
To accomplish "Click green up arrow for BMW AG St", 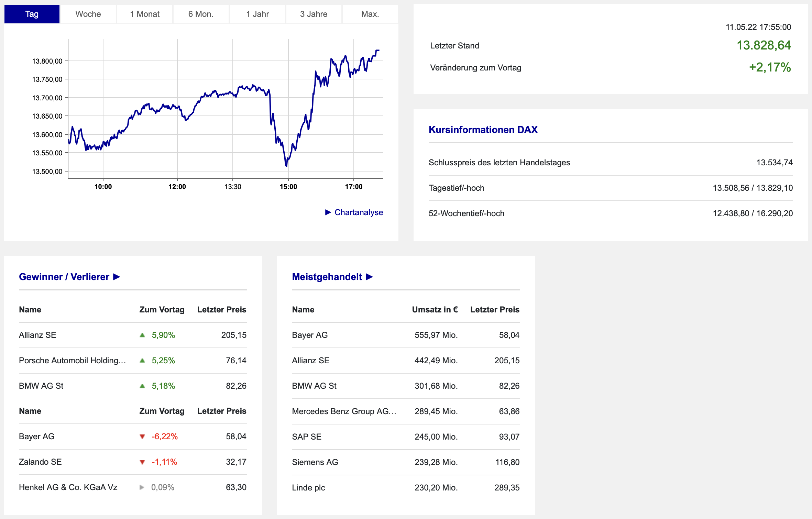I will [x=142, y=386].
